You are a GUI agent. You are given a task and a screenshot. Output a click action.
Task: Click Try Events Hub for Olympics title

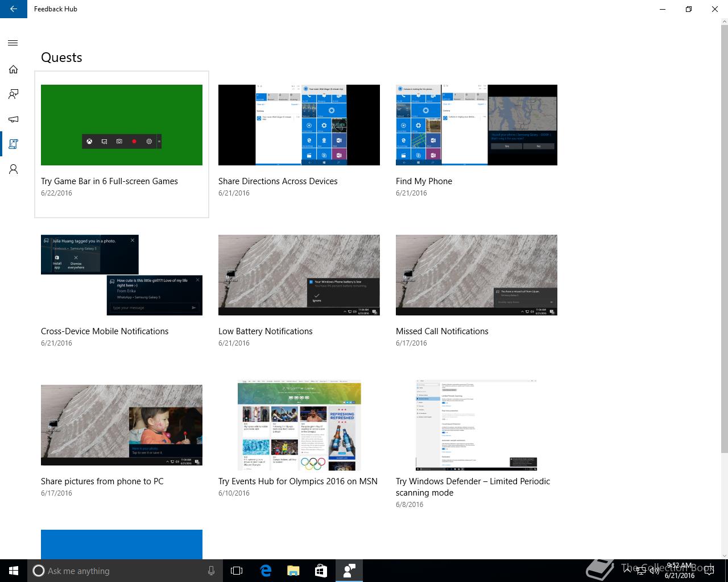coord(298,481)
